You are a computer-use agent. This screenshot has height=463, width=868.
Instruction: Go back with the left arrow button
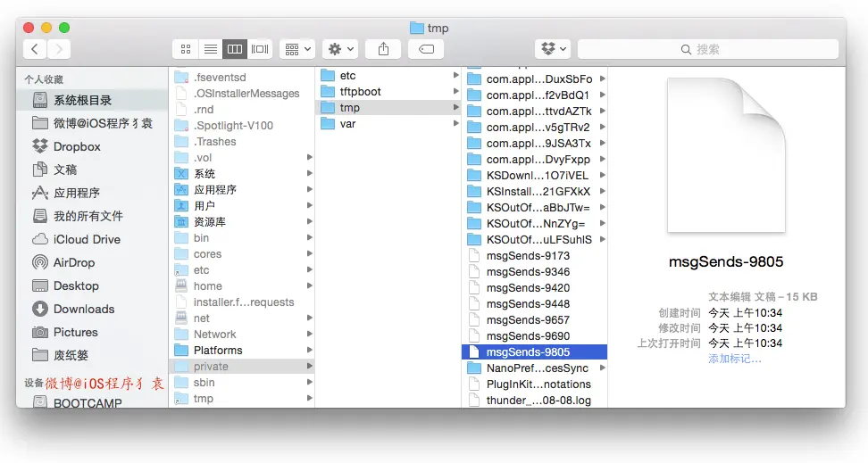(x=35, y=49)
